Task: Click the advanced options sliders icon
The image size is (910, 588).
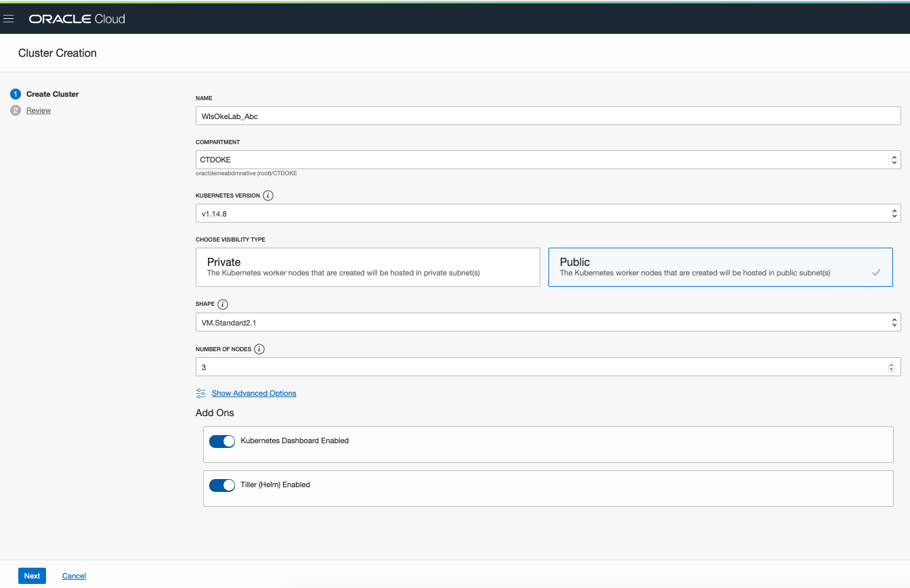Action: click(200, 393)
